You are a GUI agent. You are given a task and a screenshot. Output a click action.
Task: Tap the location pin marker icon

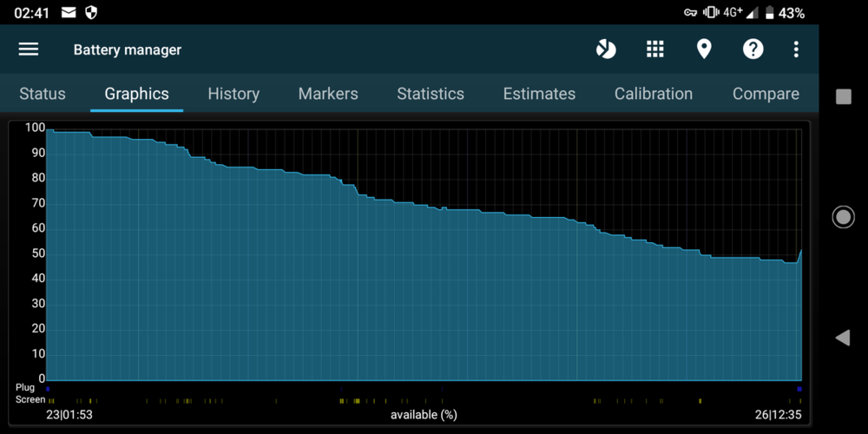pyautogui.click(x=704, y=49)
